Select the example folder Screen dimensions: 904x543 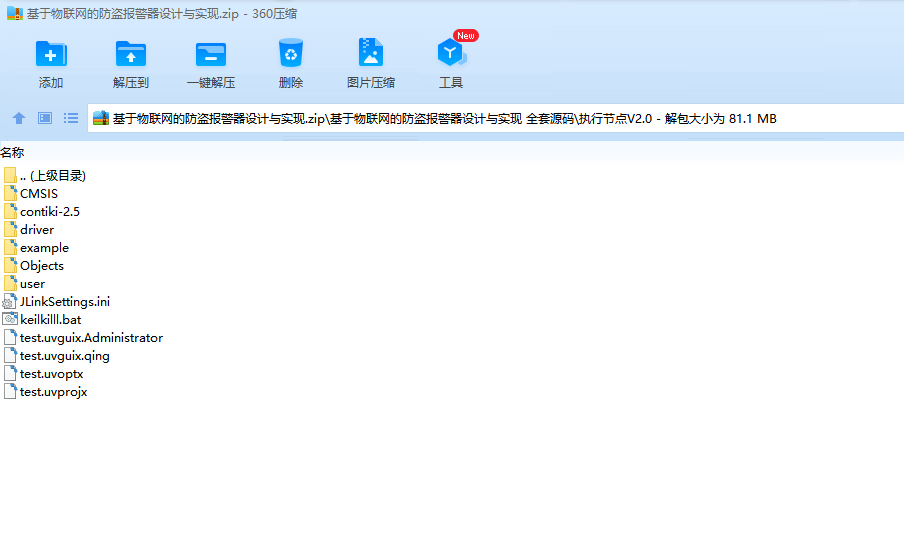point(36,248)
